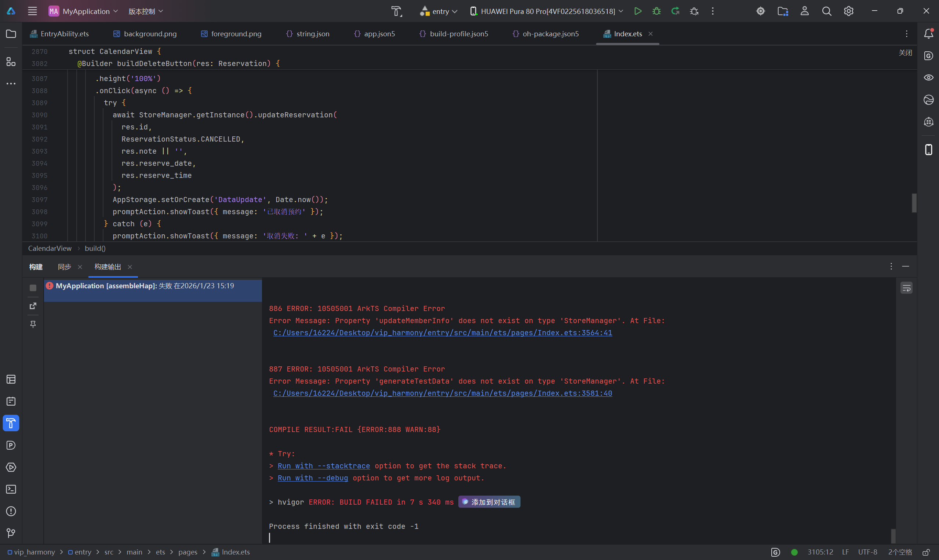Screen dimensions: 939x560
Task: Select the failed MyApplication assembleHap build entry
Action: [145, 286]
